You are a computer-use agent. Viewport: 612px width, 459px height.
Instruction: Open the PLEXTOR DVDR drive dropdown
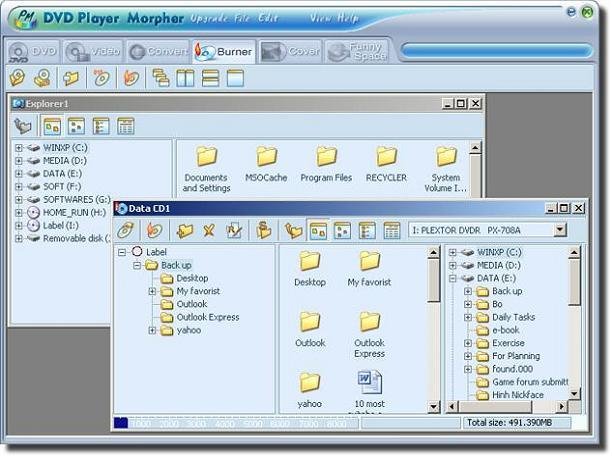[x=560, y=230]
